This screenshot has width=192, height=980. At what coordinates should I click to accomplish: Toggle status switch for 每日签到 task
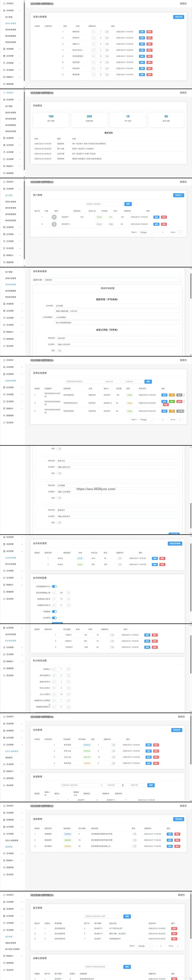coord(113,745)
